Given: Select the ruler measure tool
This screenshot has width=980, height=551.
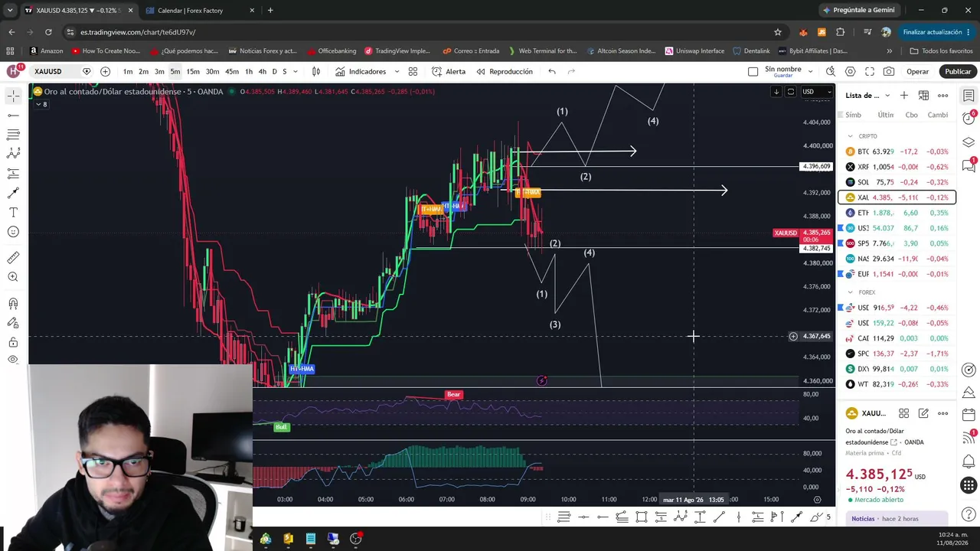Looking at the screenshot, I should click(x=13, y=258).
